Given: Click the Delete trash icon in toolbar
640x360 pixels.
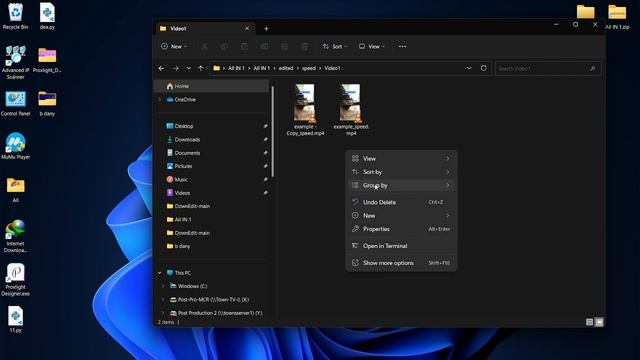Looking at the screenshot, I should point(304,47).
